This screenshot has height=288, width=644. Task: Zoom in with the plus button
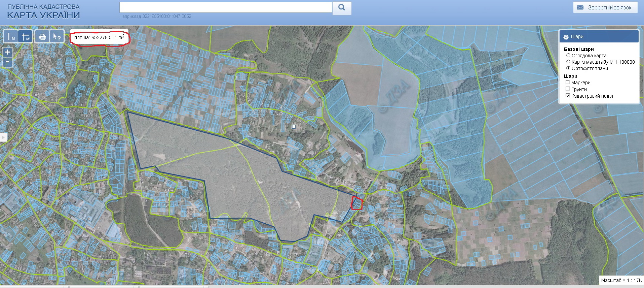[x=7, y=52]
